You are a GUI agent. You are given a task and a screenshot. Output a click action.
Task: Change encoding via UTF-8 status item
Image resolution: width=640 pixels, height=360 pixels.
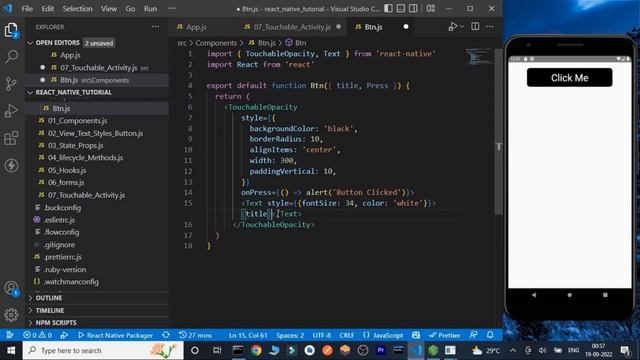(x=322, y=336)
